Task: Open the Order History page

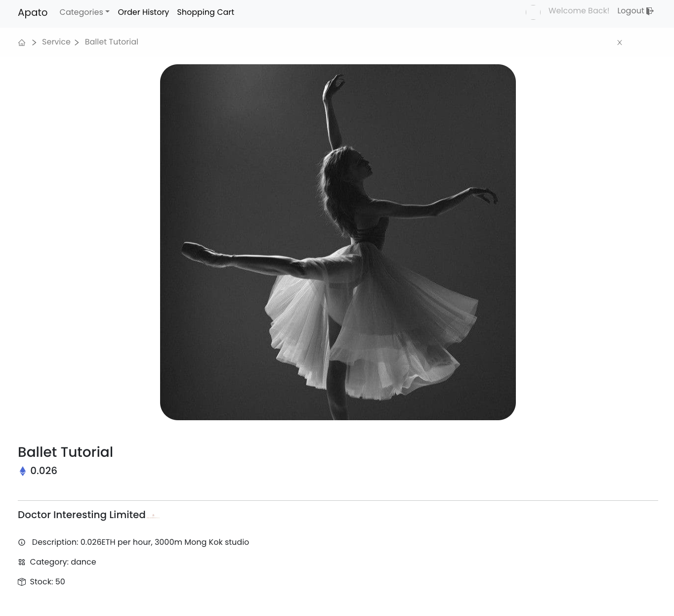Action: pyautogui.click(x=143, y=12)
